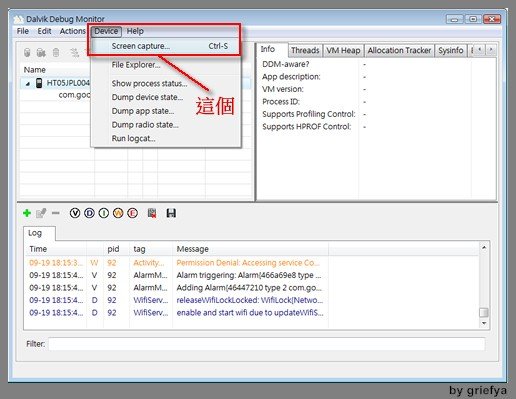Click the Update threads toolbar icon
The width and height of the screenshot is (516, 399).
pyautogui.click(x=74, y=52)
